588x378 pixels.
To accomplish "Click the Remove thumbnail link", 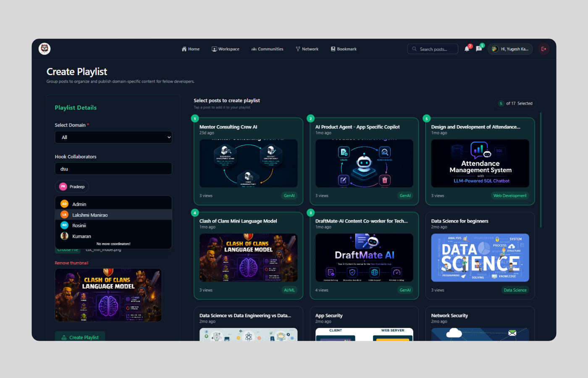I will tap(71, 263).
